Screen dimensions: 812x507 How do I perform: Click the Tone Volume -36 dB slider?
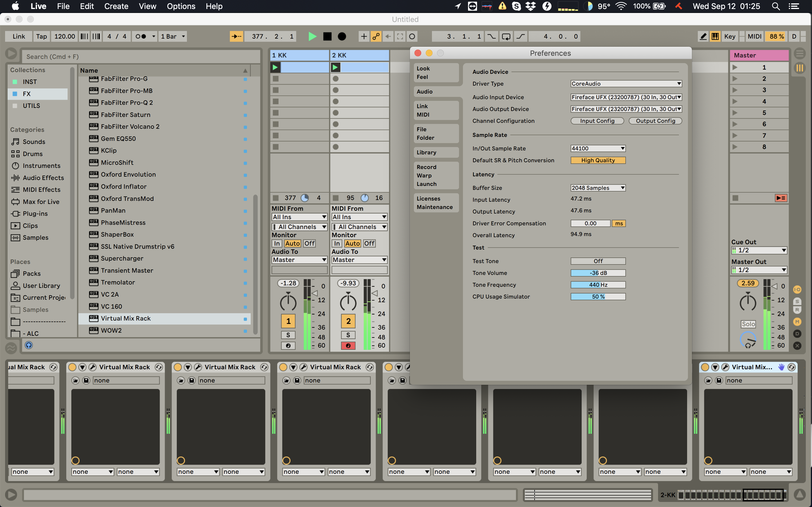pyautogui.click(x=598, y=273)
